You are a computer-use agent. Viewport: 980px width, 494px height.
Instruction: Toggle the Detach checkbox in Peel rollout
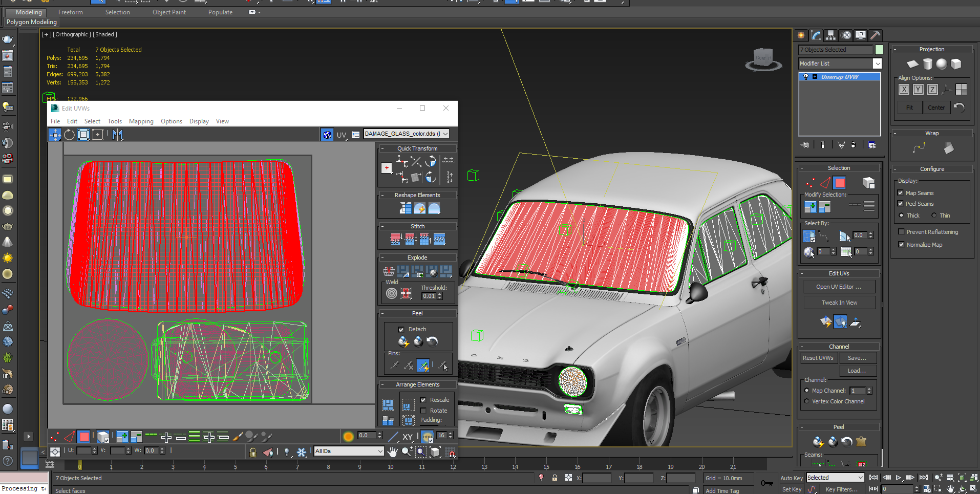[401, 330]
